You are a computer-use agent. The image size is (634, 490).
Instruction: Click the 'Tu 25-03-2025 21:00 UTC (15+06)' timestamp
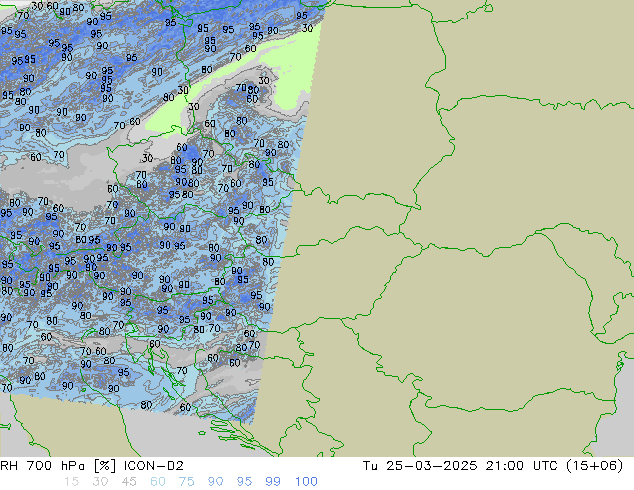(x=493, y=466)
